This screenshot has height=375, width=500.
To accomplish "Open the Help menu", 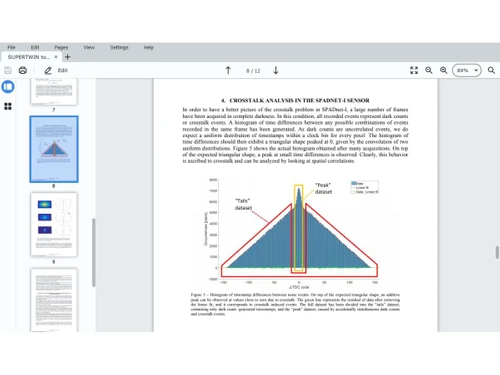I will (148, 47).
